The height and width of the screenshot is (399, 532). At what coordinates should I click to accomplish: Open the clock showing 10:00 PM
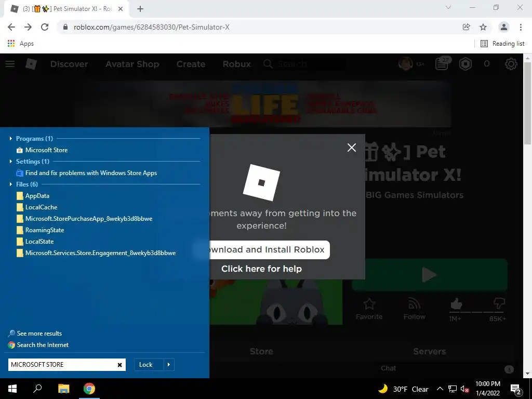pyautogui.click(x=487, y=389)
